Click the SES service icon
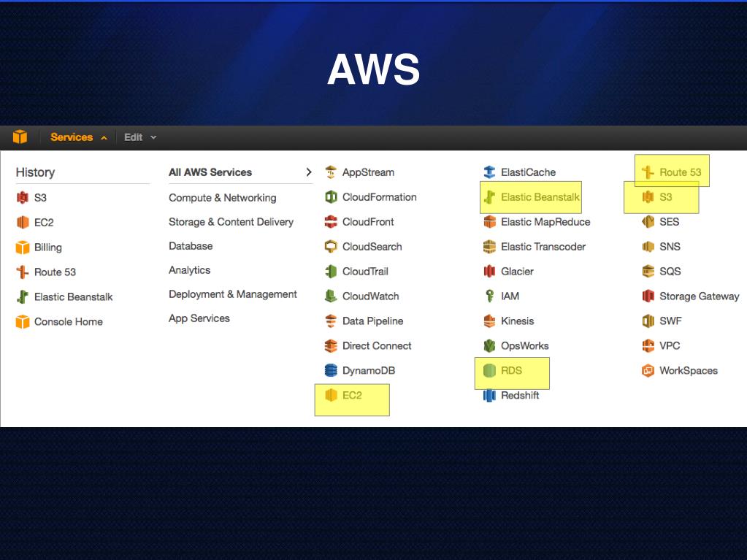The image size is (747, 560). point(648,221)
